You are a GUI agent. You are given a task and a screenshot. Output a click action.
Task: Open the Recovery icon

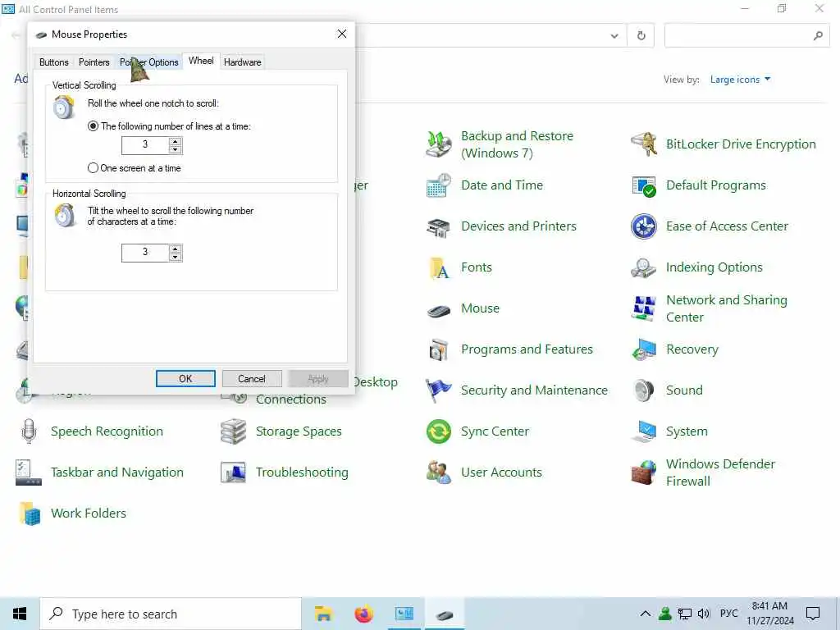click(643, 349)
